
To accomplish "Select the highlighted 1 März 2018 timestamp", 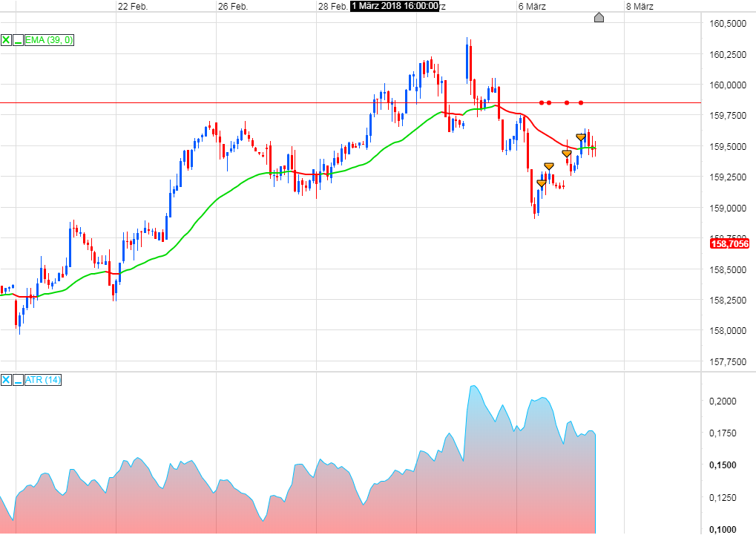I will tap(394, 7).
